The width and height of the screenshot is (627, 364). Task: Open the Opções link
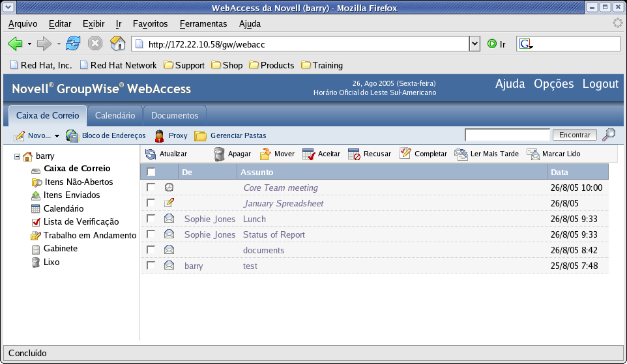point(553,84)
